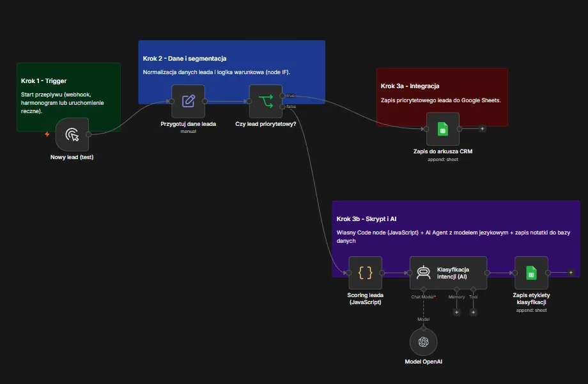Select the Scoring leada JavaScript code node
Image resolution: width=588 pixels, height=384 pixels.
tap(365, 273)
